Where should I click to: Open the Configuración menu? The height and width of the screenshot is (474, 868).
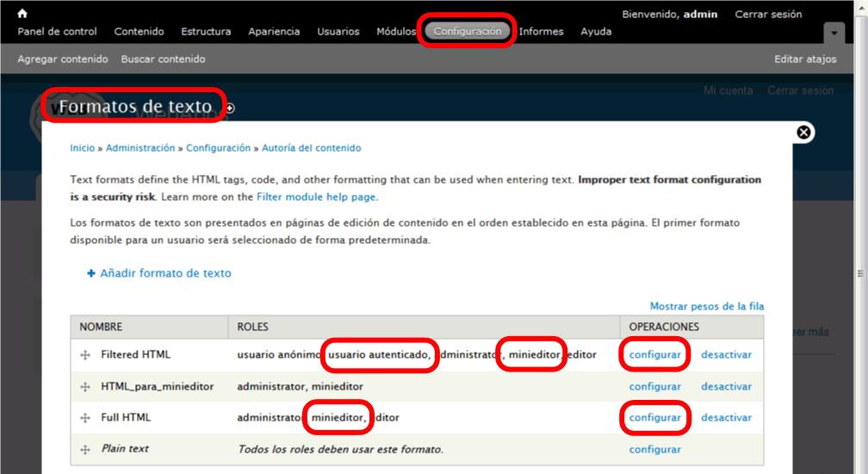click(x=468, y=32)
